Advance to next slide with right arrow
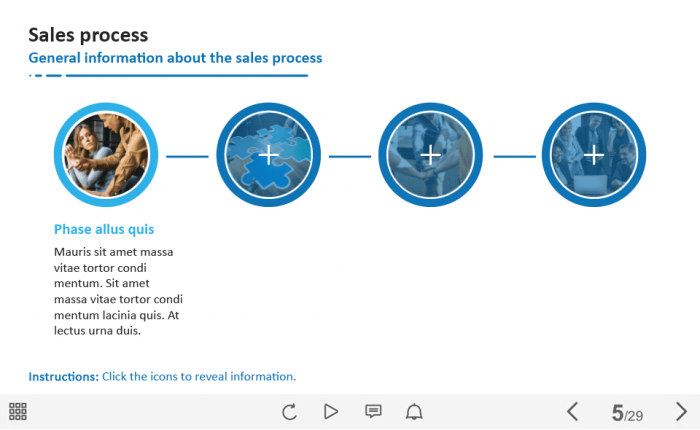Screen dimensions: 700x430 [681, 411]
